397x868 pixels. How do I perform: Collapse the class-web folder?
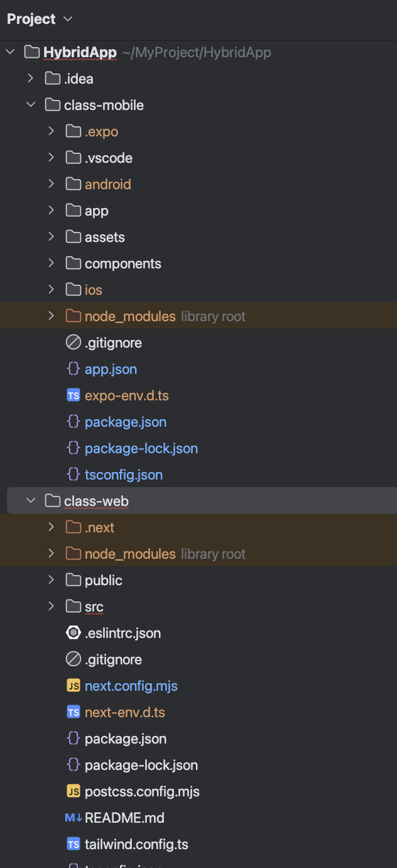(30, 501)
